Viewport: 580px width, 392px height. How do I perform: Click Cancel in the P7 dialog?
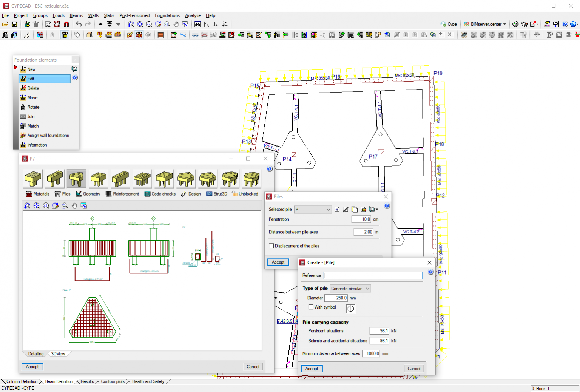coord(253,367)
